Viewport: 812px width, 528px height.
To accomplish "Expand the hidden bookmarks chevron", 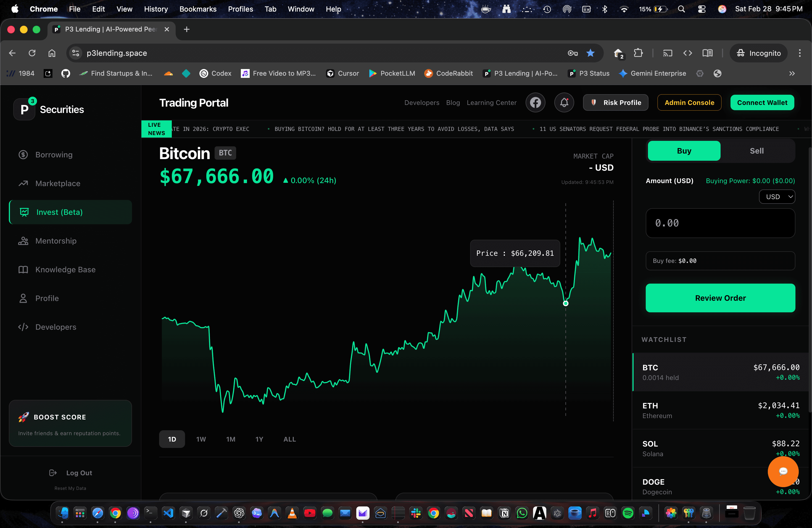I will pos(792,73).
